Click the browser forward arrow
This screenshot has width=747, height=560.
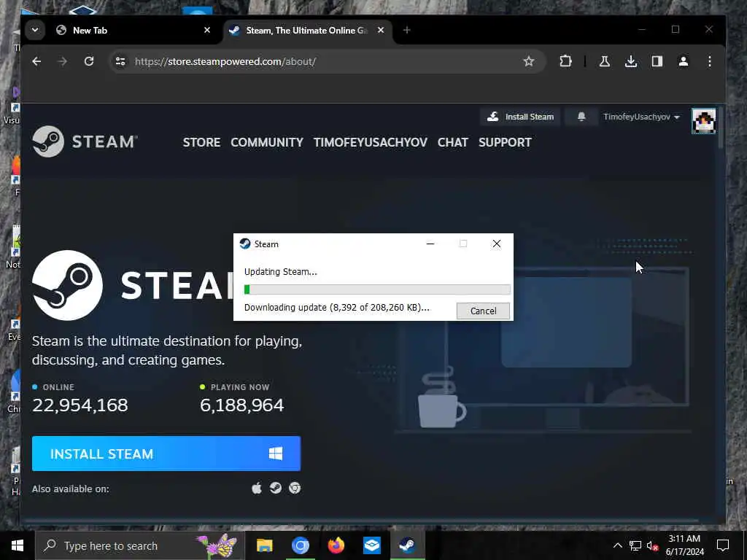point(63,61)
